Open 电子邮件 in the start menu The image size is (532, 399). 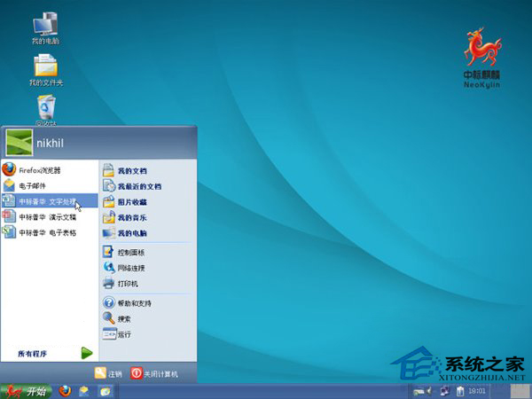click(50, 185)
